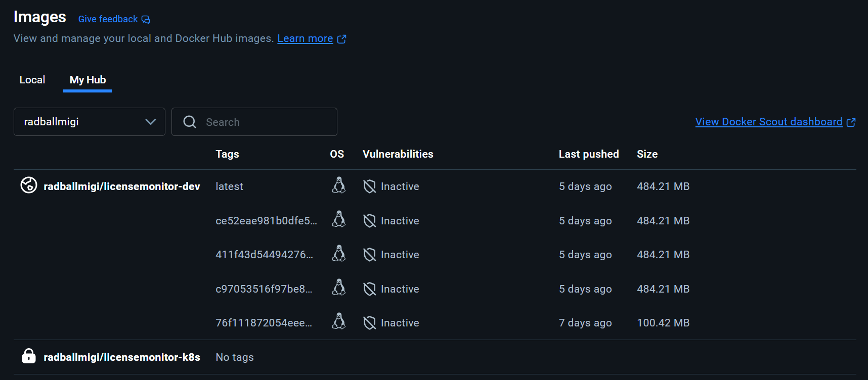
Task: Click the Search images input field
Action: (254, 122)
